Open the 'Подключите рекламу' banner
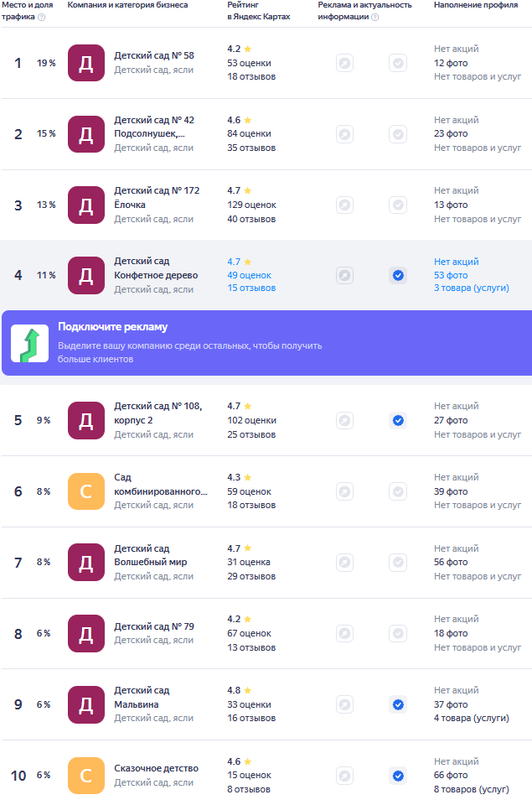Viewport: 532px width, 805px height. [x=266, y=343]
